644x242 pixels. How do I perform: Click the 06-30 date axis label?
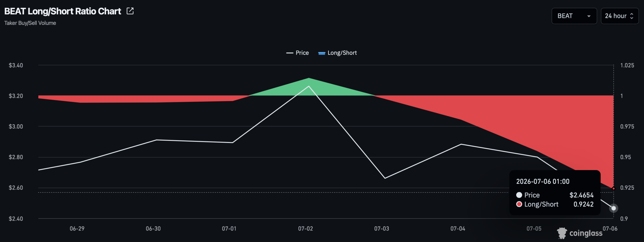(x=153, y=229)
